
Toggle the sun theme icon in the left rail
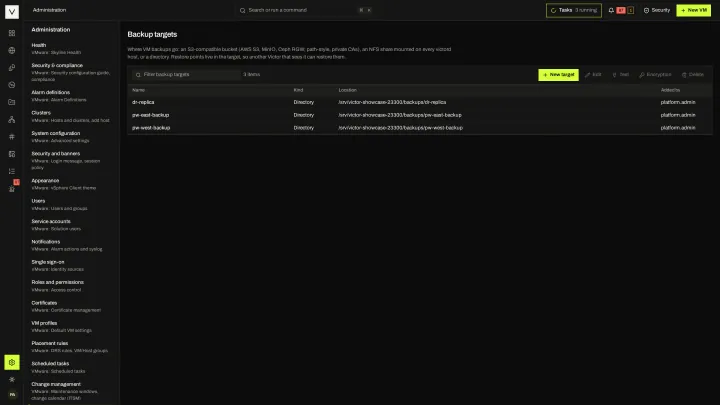pos(12,379)
